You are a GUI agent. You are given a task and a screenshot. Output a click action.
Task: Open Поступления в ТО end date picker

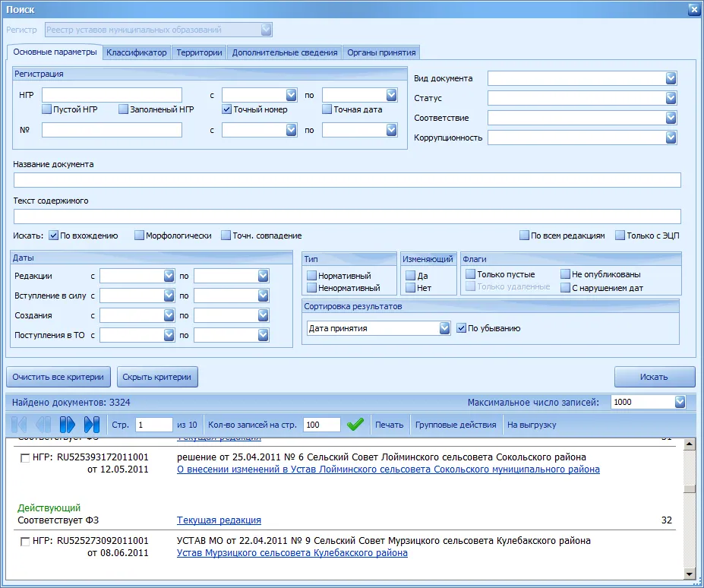click(x=263, y=335)
